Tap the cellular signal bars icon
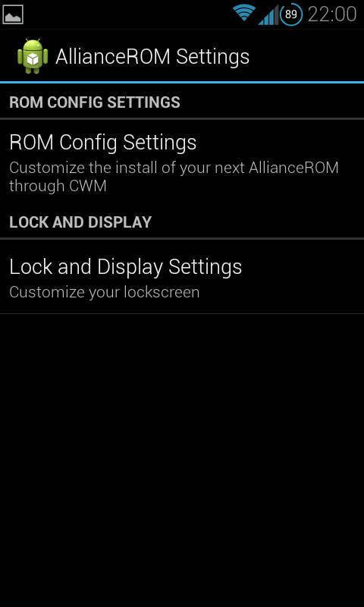 tap(268, 15)
